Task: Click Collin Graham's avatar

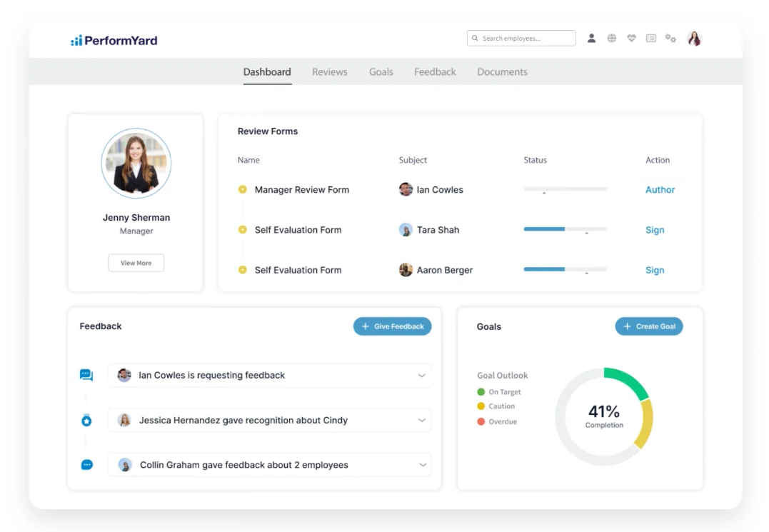Action: click(125, 465)
